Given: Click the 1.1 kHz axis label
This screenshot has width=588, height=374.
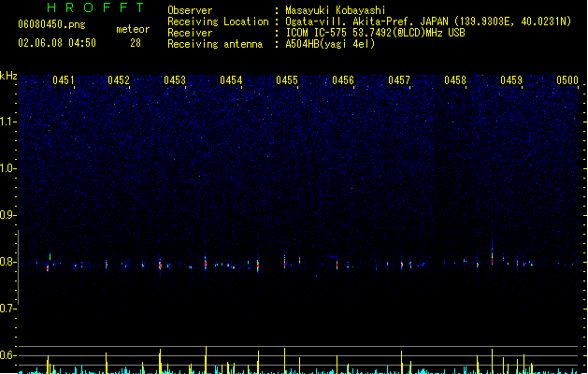Looking at the screenshot, I should pyautogui.click(x=7, y=122).
